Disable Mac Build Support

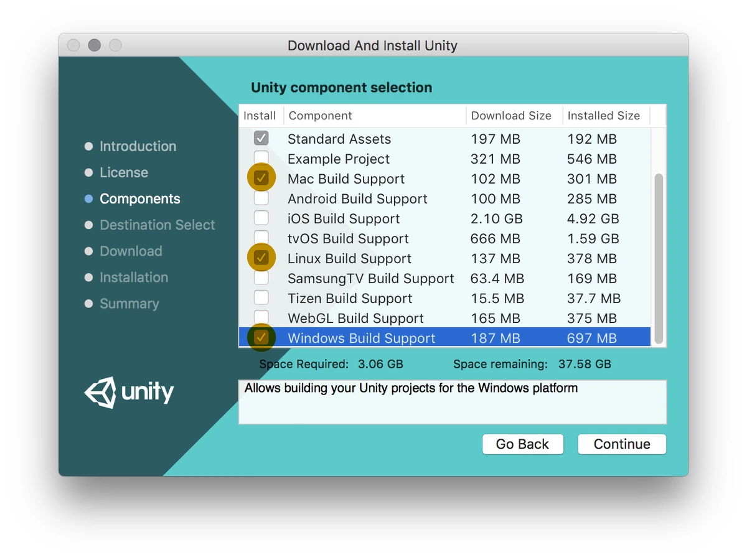[x=261, y=177]
